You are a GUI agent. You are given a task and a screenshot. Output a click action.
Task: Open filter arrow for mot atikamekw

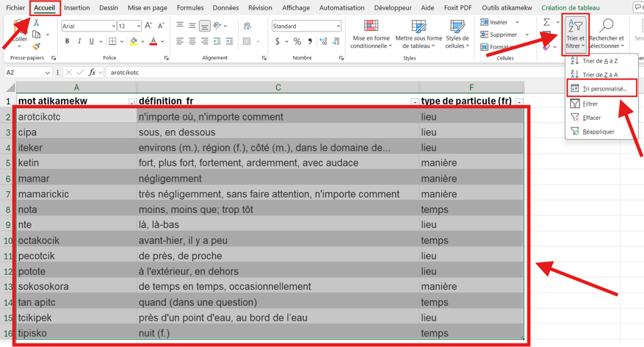coord(132,102)
